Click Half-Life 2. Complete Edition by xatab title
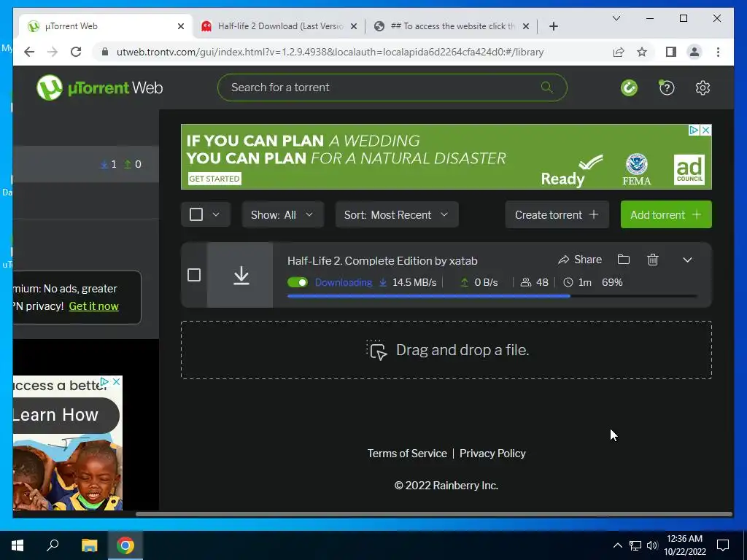The width and height of the screenshot is (747, 560). click(x=382, y=261)
